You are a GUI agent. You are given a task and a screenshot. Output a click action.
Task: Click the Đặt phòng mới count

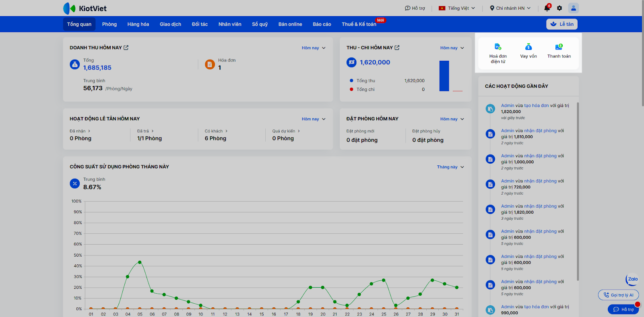coord(362,140)
